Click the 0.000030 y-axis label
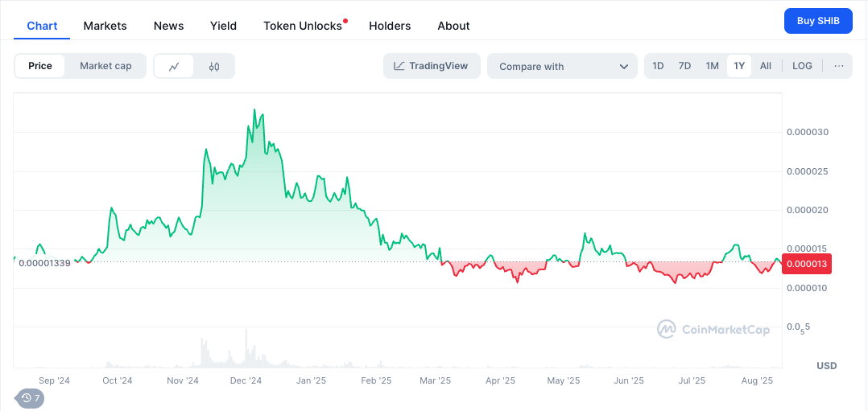 [x=807, y=132]
